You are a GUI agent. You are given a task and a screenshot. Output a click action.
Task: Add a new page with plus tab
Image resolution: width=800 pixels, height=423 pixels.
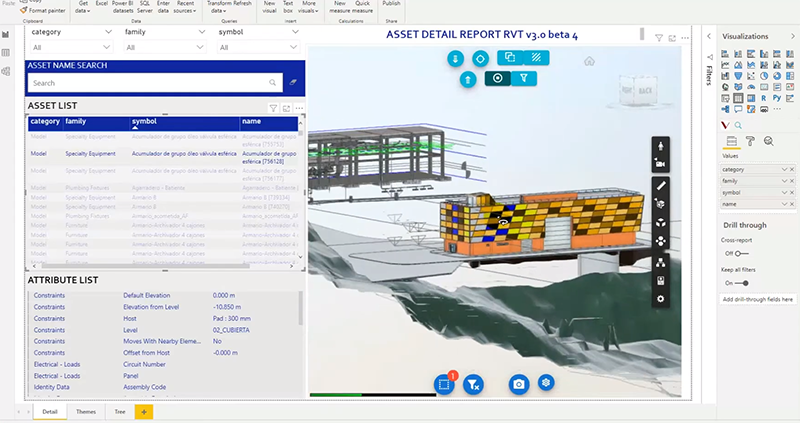144,412
